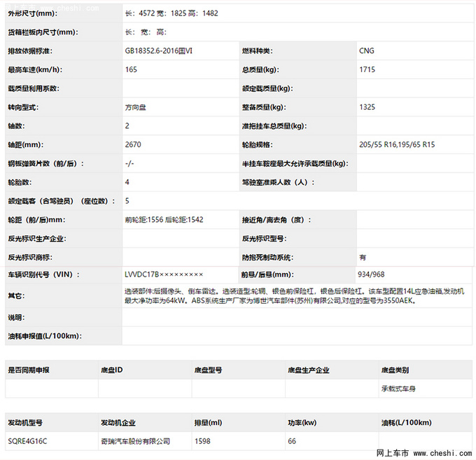The image size is (476, 460).
Task: Click the 燃料种类 label
Action: (x=257, y=51)
